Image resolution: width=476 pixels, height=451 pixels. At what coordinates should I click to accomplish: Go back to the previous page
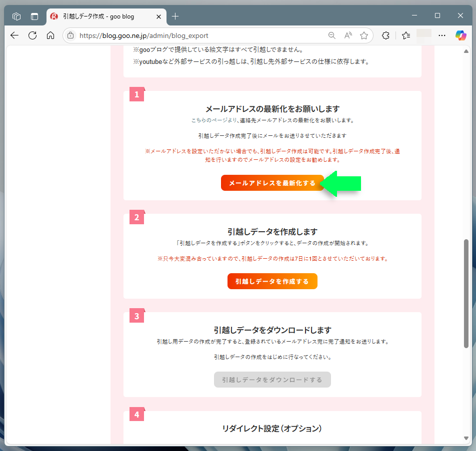(14, 35)
